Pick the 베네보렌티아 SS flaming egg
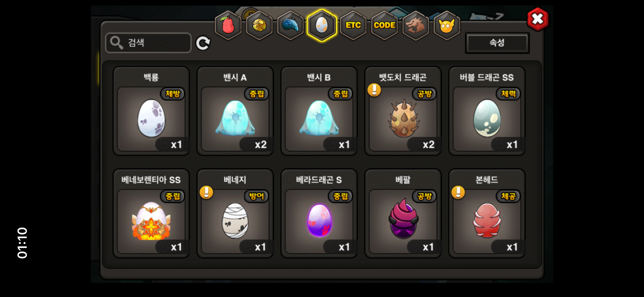This screenshot has height=297, width=644. [x=151, y=213]
